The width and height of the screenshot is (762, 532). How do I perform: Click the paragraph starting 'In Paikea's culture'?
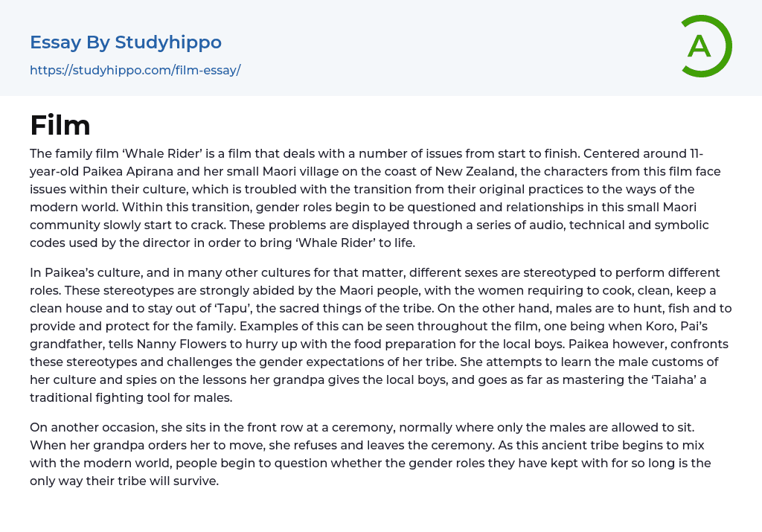(380, 335)
